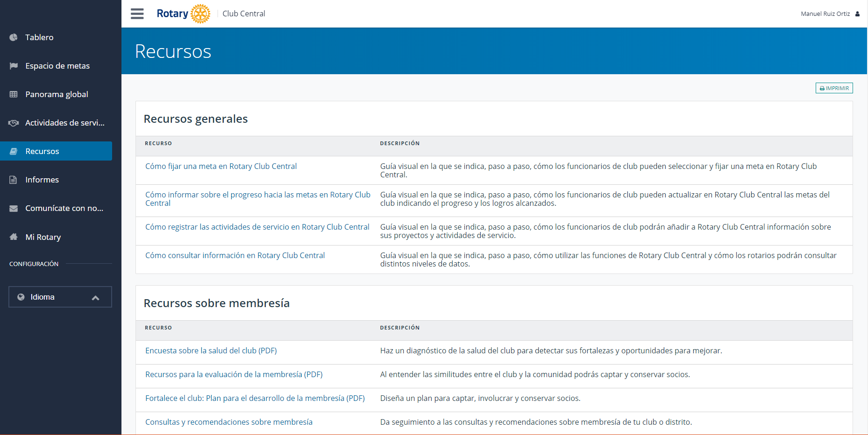Screen dimensions: 868x435
Task: Click RECURSO column header in Recursos generales
Action: click(x=158, y=143)
